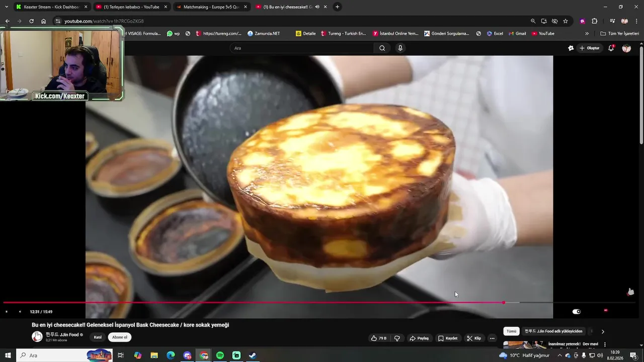This screenshot has width=644, height=362.
Task: Open the İnanılmaz yetenek suggested thumbnail
Action: [525, 345]
